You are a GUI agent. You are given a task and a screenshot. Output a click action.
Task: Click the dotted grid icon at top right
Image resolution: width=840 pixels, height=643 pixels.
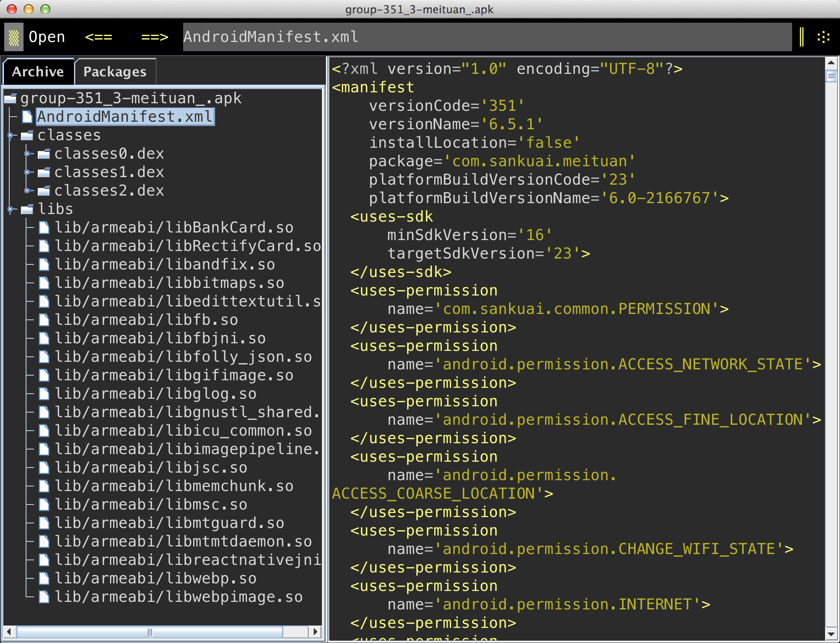coord(823,37)
